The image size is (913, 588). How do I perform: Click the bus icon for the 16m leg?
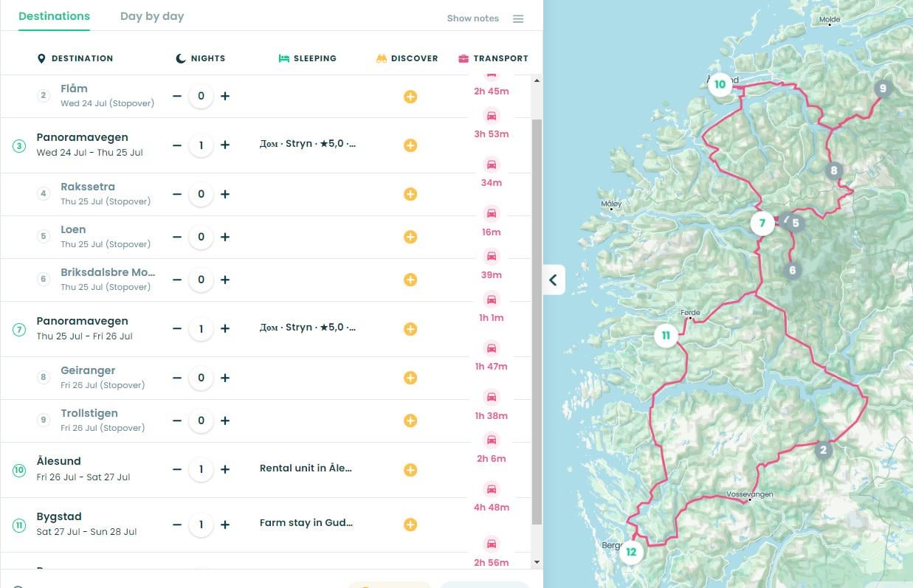click(x=491, y=213)
